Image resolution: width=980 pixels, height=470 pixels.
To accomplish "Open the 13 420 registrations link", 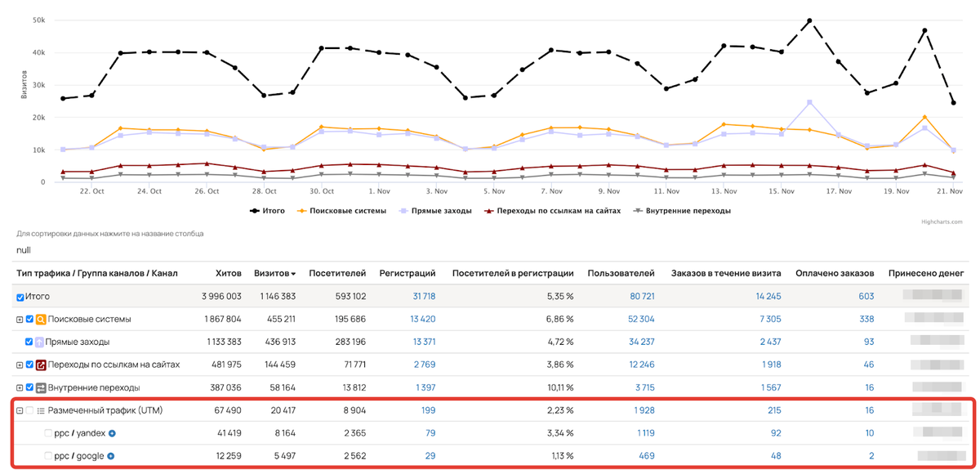I will click(x=423, y=320).
